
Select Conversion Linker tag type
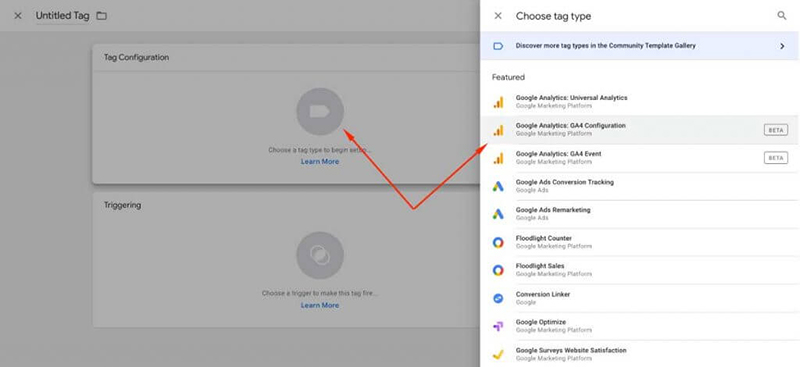[x=640, y=298]
